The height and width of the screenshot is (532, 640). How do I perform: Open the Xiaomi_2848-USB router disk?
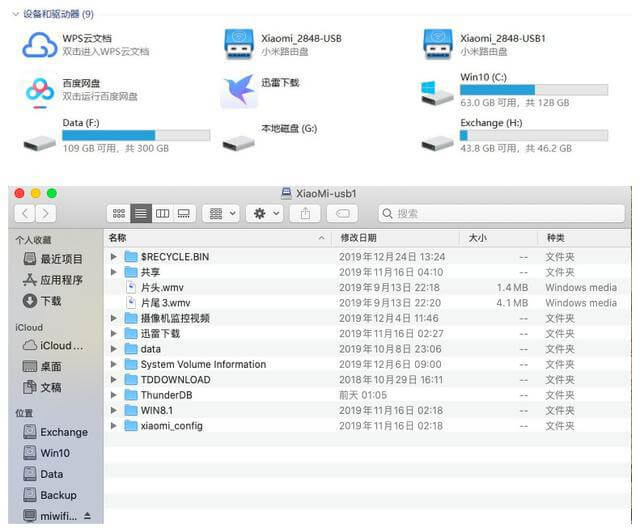pos(239,45)
